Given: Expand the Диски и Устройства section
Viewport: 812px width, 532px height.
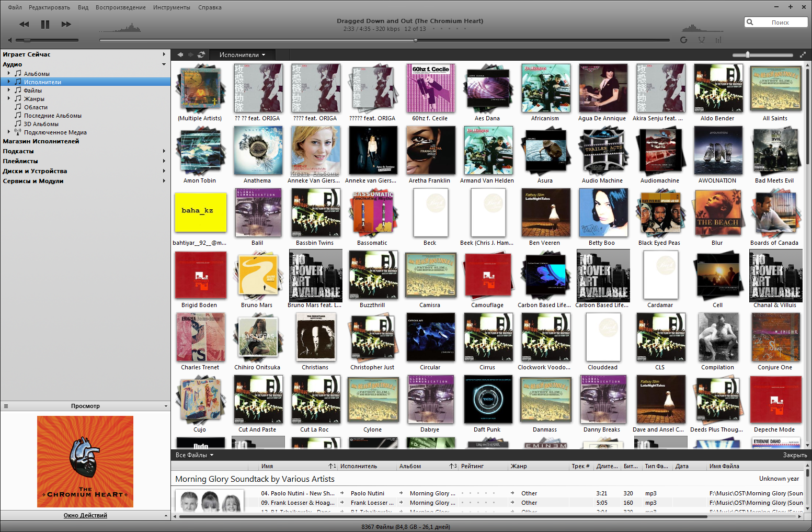Looking at the screenshot, I should pos(164,171).
